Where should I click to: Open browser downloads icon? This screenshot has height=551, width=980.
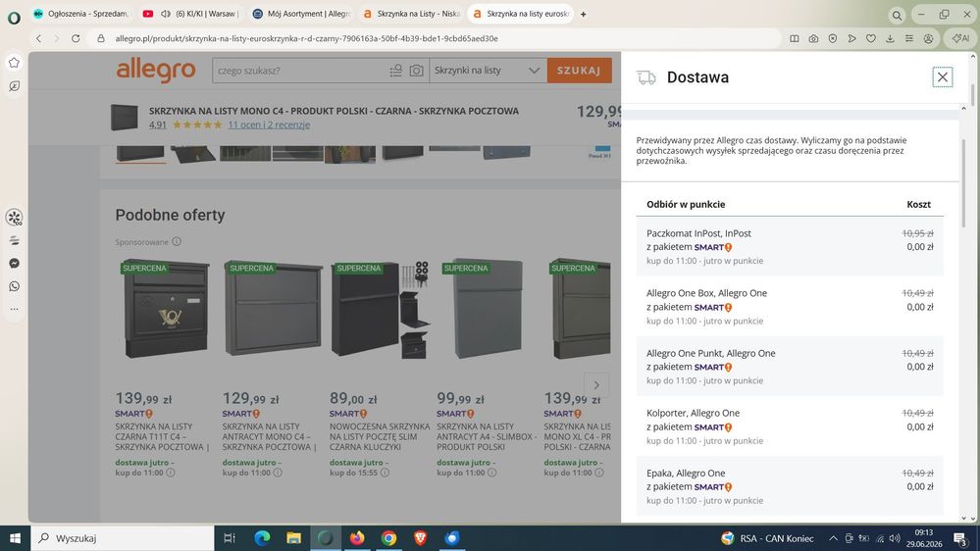(890, 39)
